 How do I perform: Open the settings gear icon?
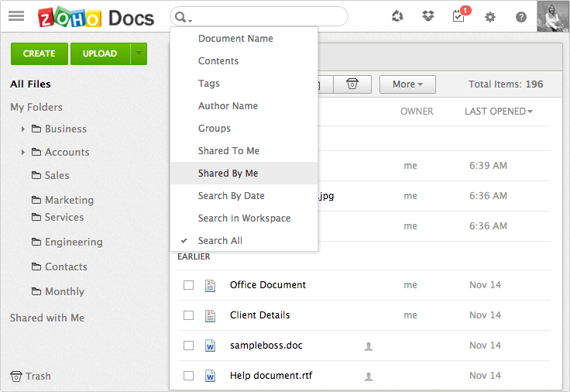(489, 16)
